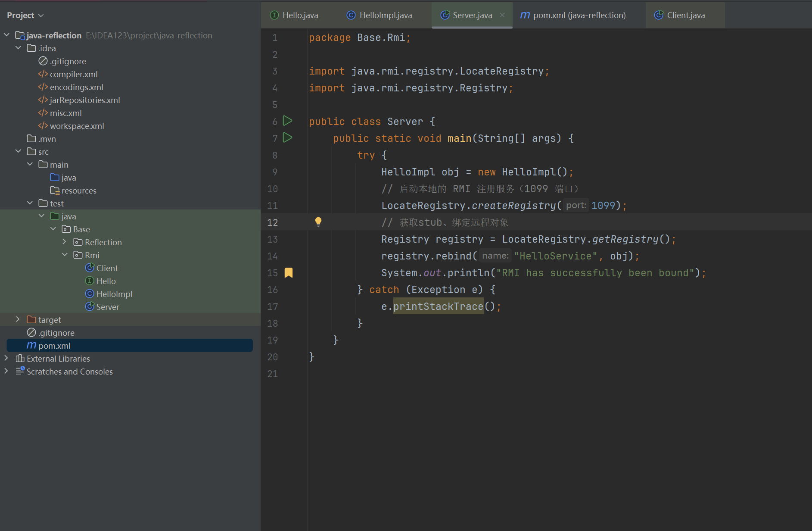Image resolution: width=812 pixels, height=531 pixels.
Task: Open the Project view dropdown
Action: coord(25,16)
